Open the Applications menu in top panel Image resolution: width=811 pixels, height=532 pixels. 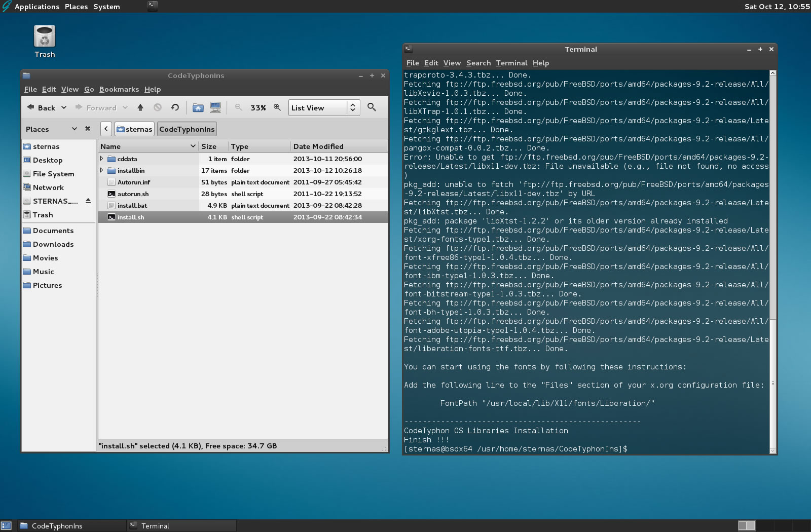37,7
